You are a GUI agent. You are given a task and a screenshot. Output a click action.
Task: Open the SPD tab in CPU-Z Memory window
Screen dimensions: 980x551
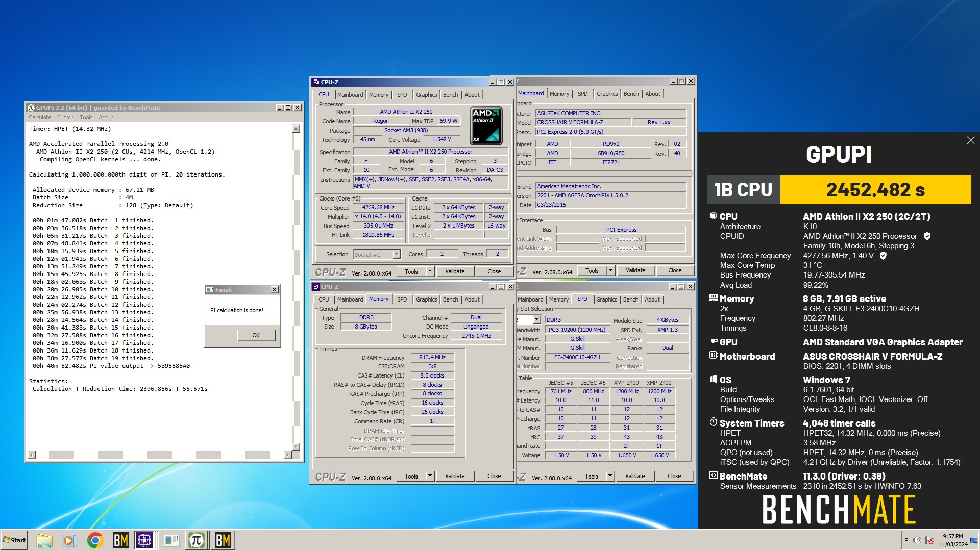click(402, 299)
